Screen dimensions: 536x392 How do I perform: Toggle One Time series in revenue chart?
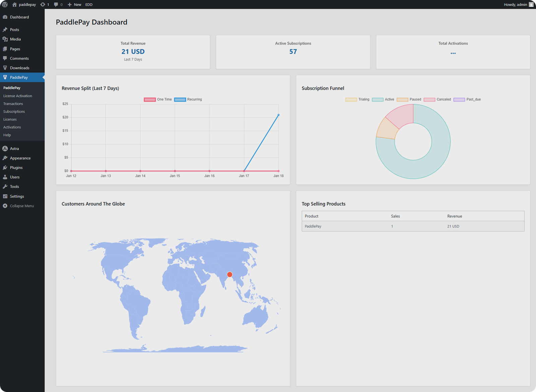(x=158, y=100)
